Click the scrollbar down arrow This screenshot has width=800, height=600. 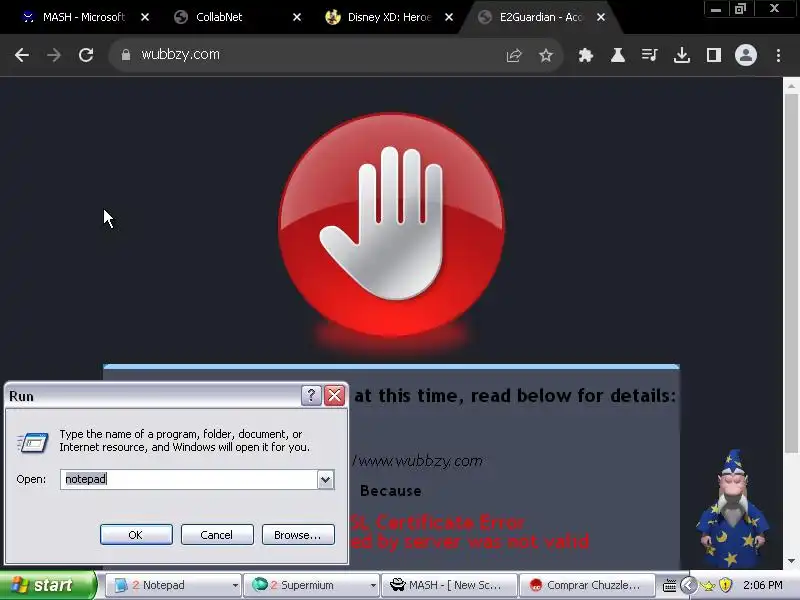tap(791, 561)
